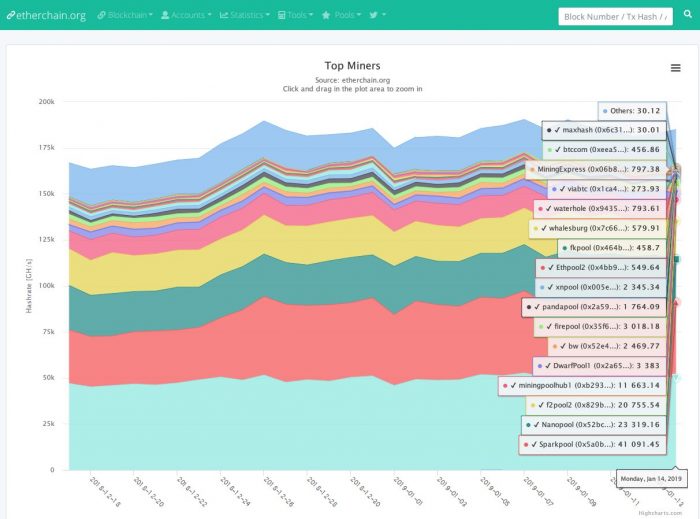Click the whalesburg tooltip entry
Image resolution: width=700 pixels, height=519 pixels.
(597, 228)
